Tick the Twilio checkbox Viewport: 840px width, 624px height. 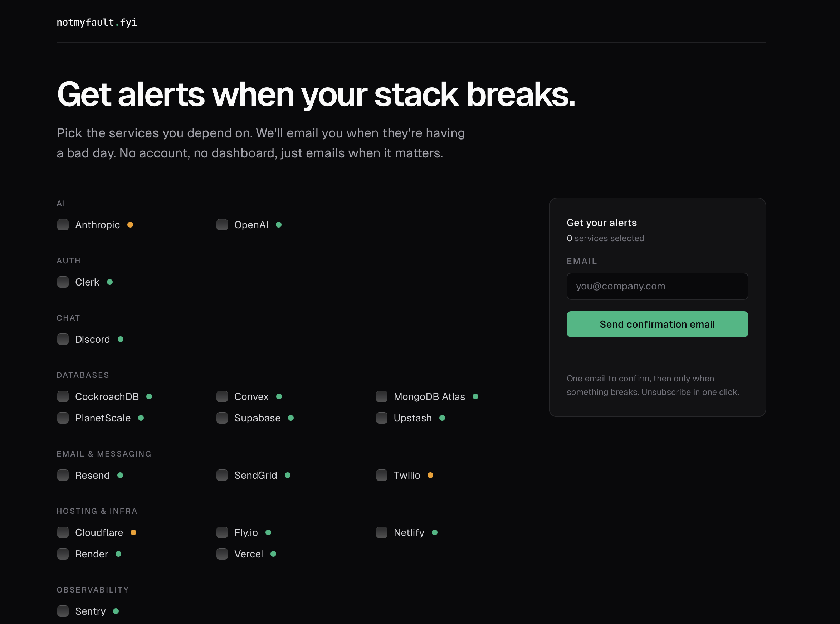coord(381,475)
